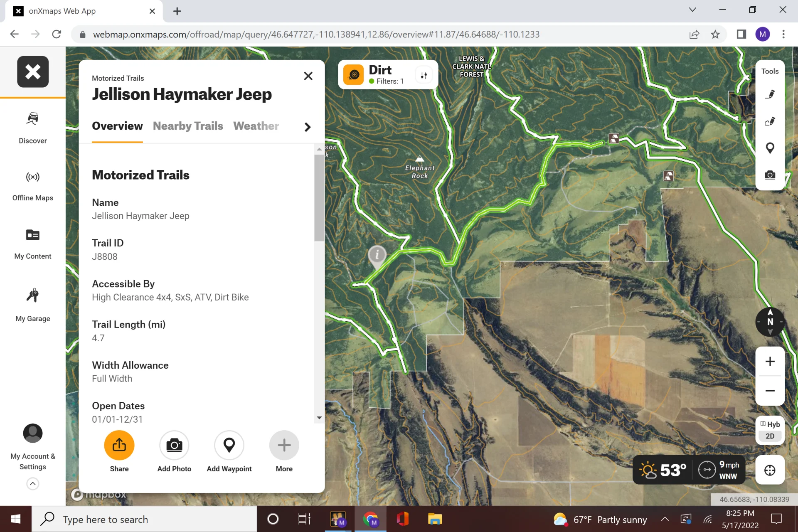Toggle the 2D map view mode

tap(770, 436)
